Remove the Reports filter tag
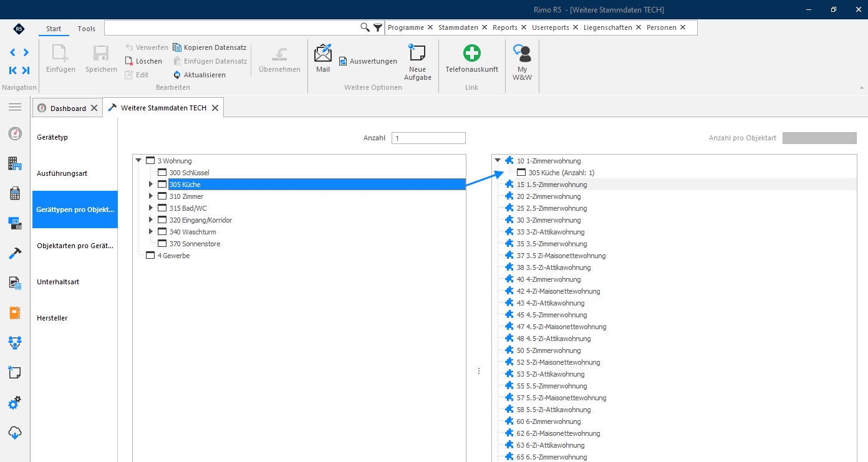 [x=524, y=27]
